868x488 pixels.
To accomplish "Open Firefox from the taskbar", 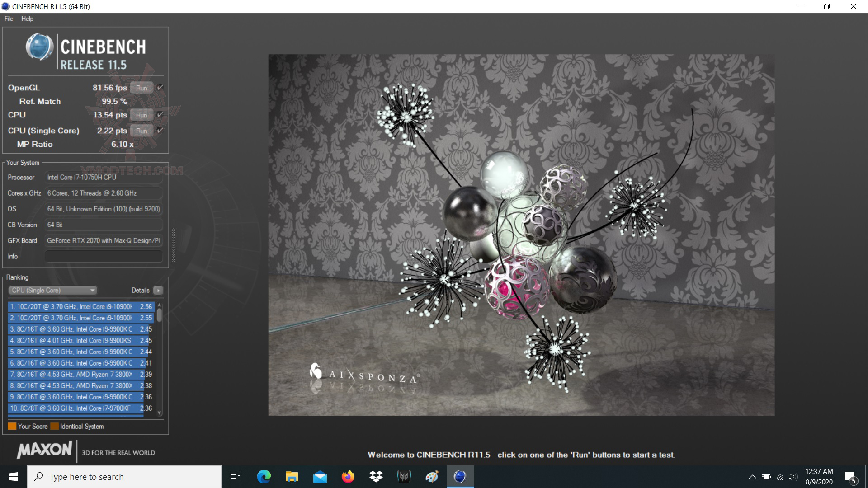I will coord(348,477).
